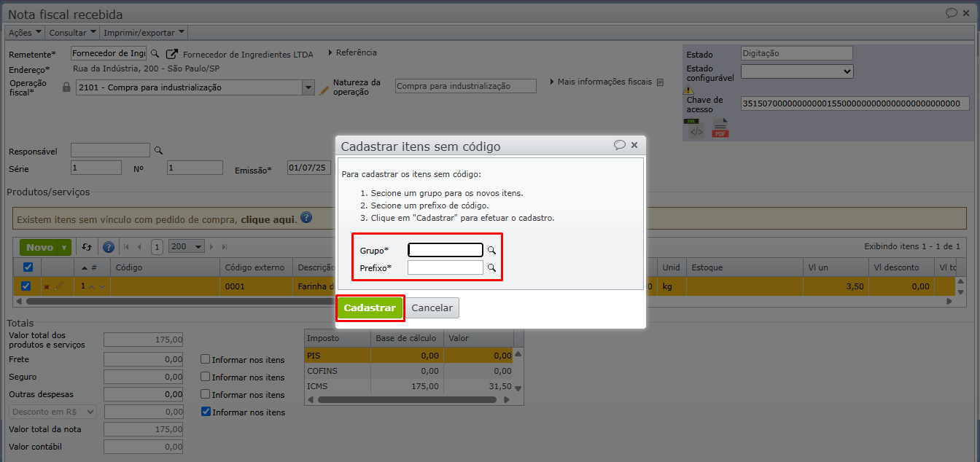Open the Estado configurável dropdown
This screenshot has height=462, width=980.
click(x=797, y=71)
